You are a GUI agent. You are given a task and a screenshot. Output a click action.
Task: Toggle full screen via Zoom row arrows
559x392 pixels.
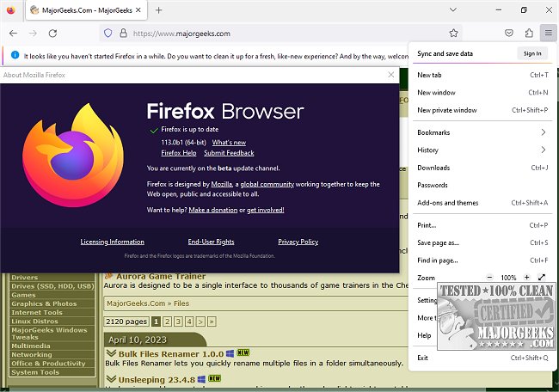pyautogui.click(x=542, y=278)
